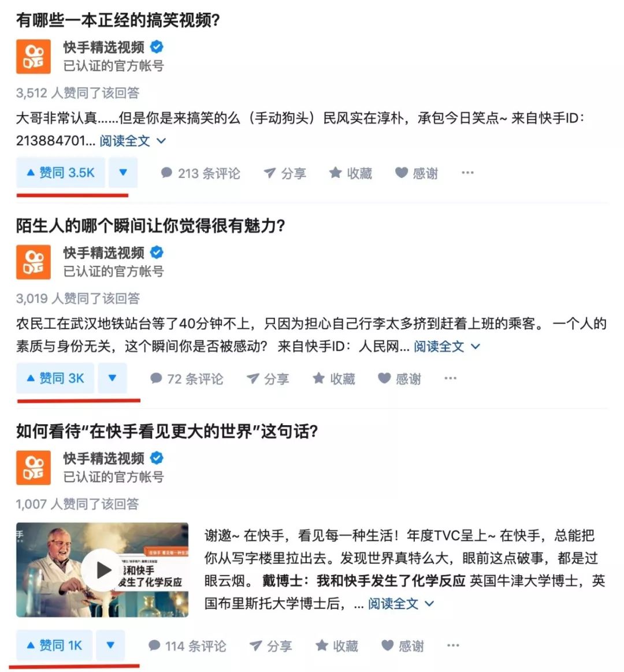
Task: Thank the first answer with 感谢 heart
Action: point(416,173)
